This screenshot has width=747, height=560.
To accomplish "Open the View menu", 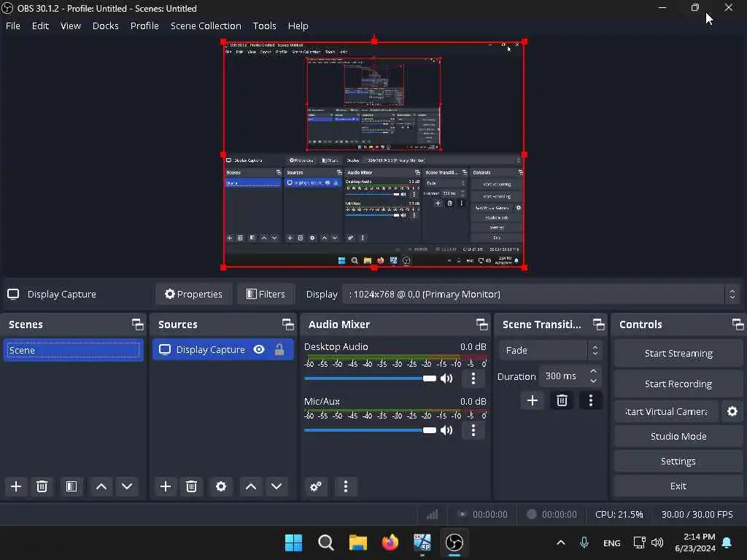I will tap(71, 26).
